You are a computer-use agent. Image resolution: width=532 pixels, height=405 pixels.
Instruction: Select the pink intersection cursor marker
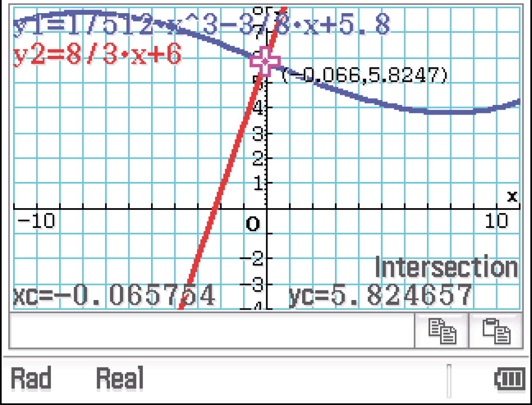coord(265,62)
